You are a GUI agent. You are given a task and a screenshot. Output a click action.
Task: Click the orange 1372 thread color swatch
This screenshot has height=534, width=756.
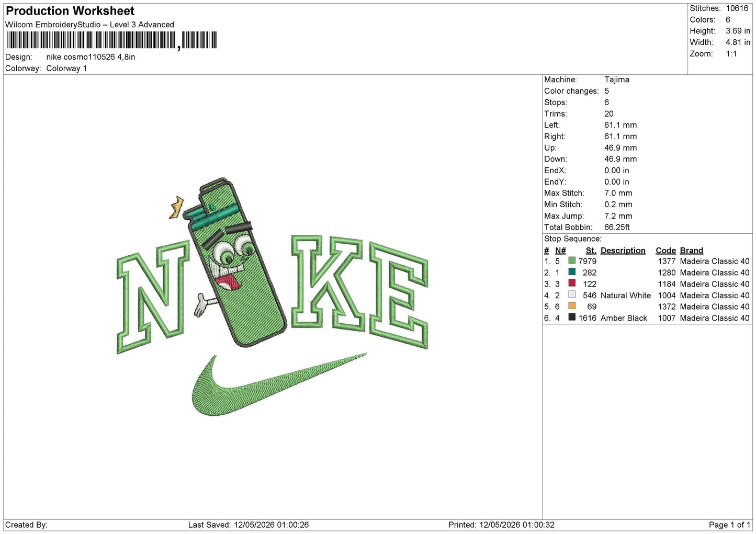pos(572,306)
